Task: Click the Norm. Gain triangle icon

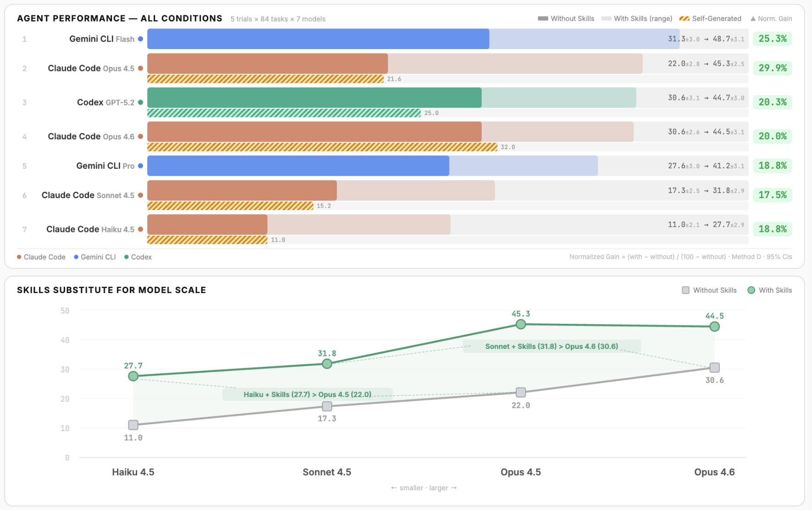Action: (754, 18)
